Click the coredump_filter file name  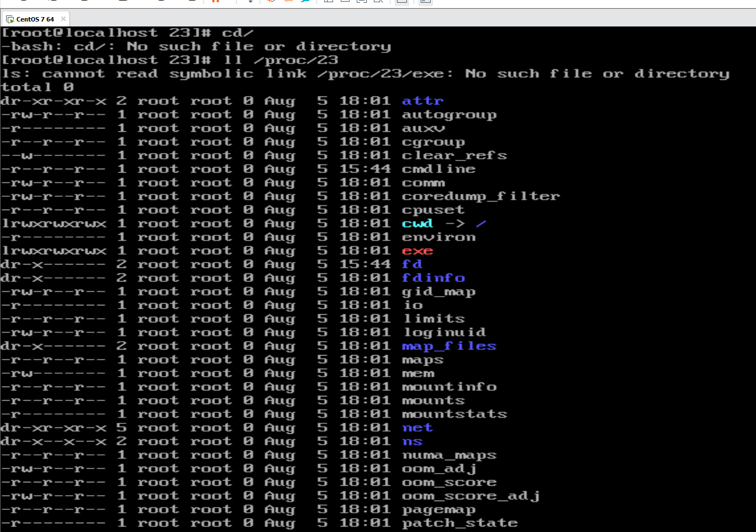[481, 196]
